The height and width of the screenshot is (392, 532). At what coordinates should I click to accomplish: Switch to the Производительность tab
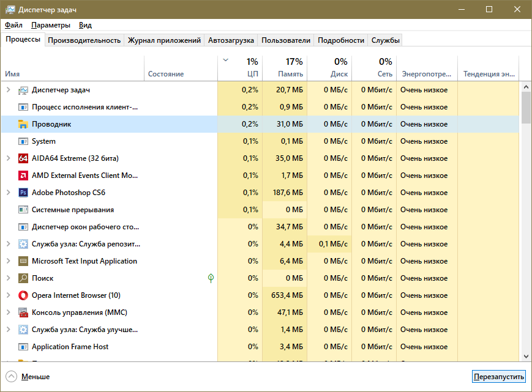click(84, 40)
